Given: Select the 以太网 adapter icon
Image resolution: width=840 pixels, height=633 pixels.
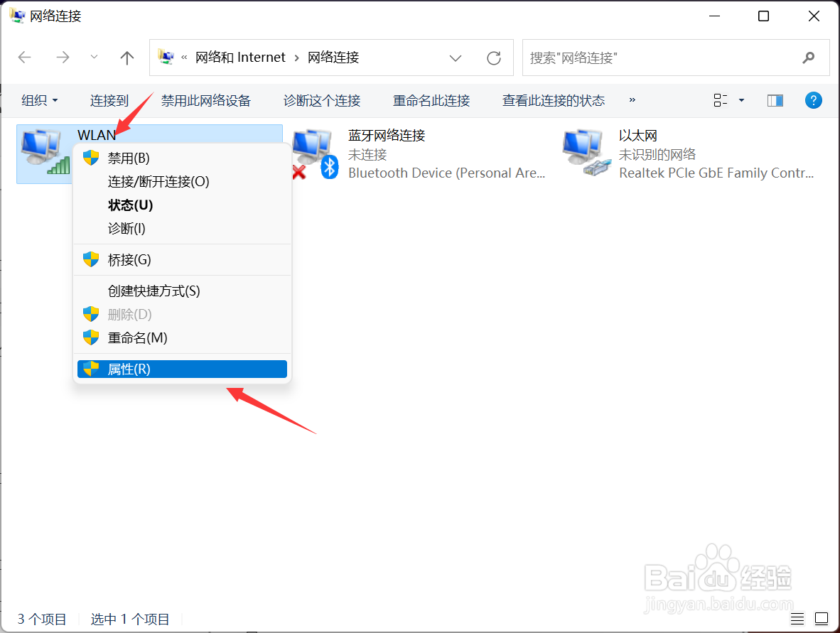Looking at the screenshot, I should coord(586,153).
